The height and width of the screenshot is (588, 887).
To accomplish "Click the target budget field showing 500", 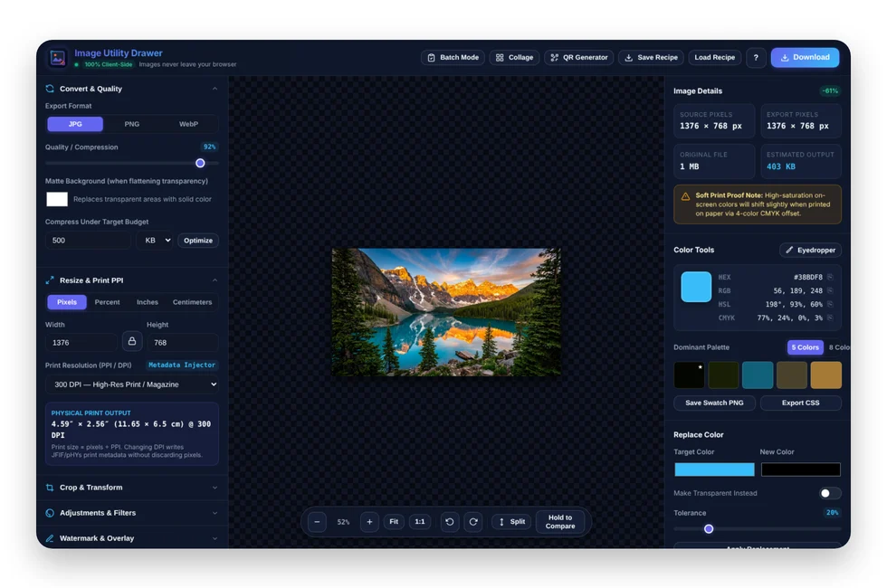I will (88, 241).
